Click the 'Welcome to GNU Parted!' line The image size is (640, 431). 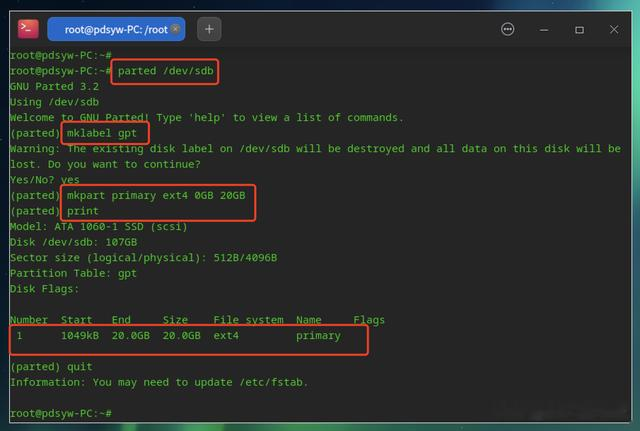207,118
